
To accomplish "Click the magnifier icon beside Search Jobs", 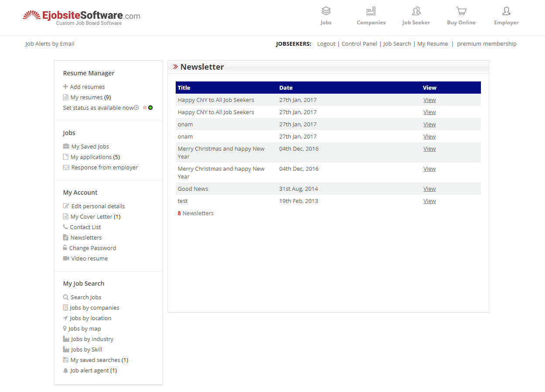I will 66,297.
